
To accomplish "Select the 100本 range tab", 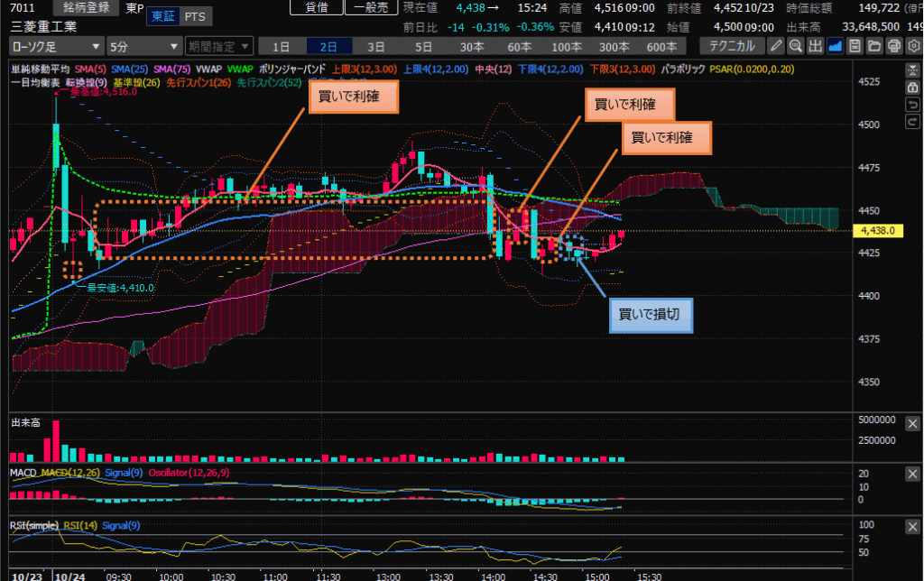I will coord(567,45).
